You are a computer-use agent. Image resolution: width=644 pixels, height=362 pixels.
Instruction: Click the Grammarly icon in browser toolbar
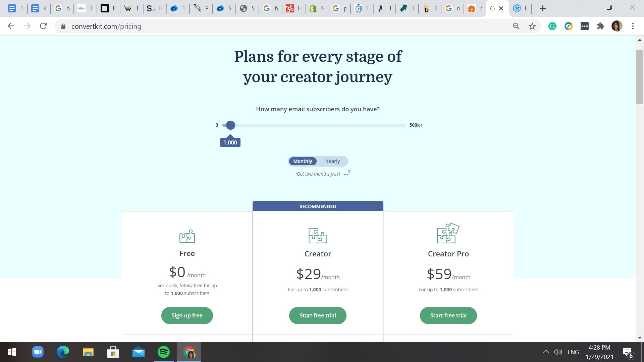point(552,26)
